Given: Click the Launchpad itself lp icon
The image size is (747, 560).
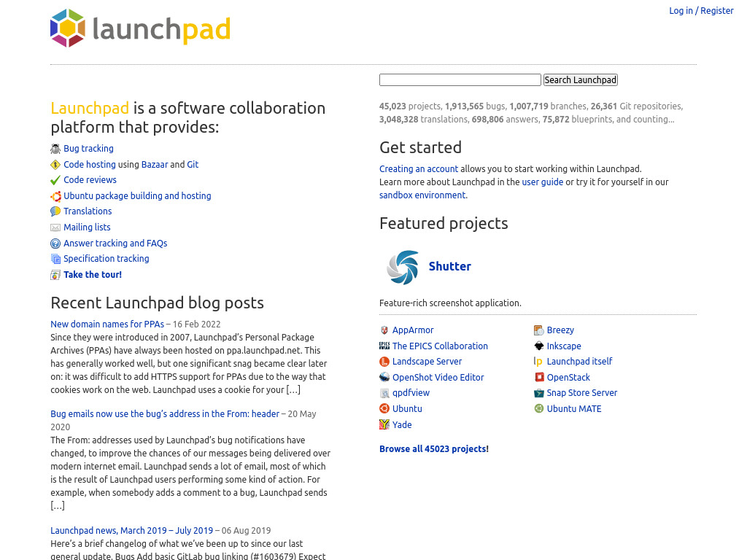Looking at the screenshot, I should click(538, 362).
